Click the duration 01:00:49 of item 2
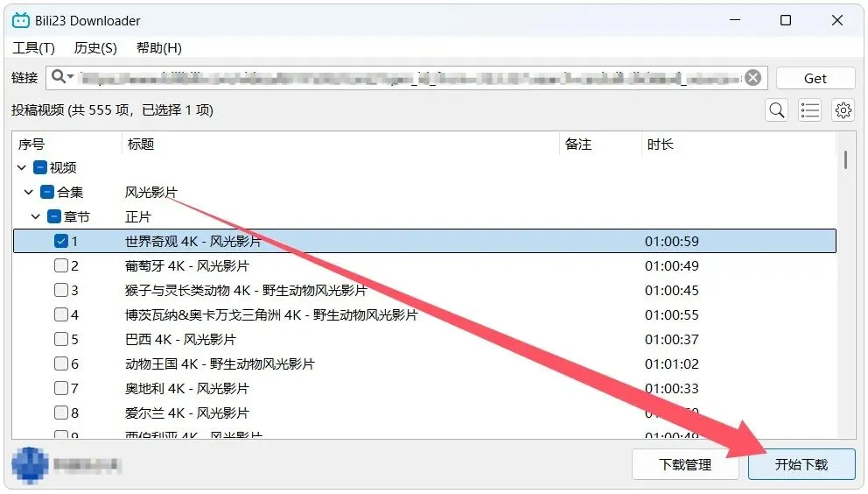This screenshot has width=868, height=494. pos(671,265)
